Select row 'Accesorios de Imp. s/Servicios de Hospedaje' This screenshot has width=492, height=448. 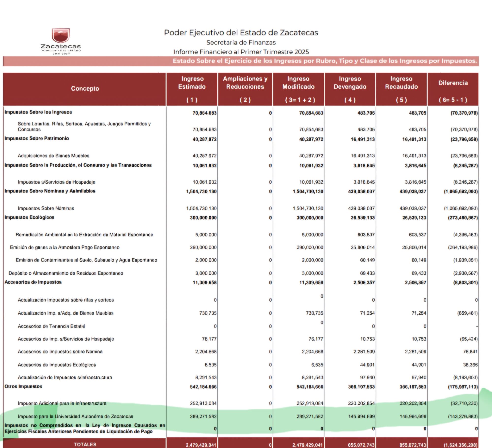click(x=241, y=339)
